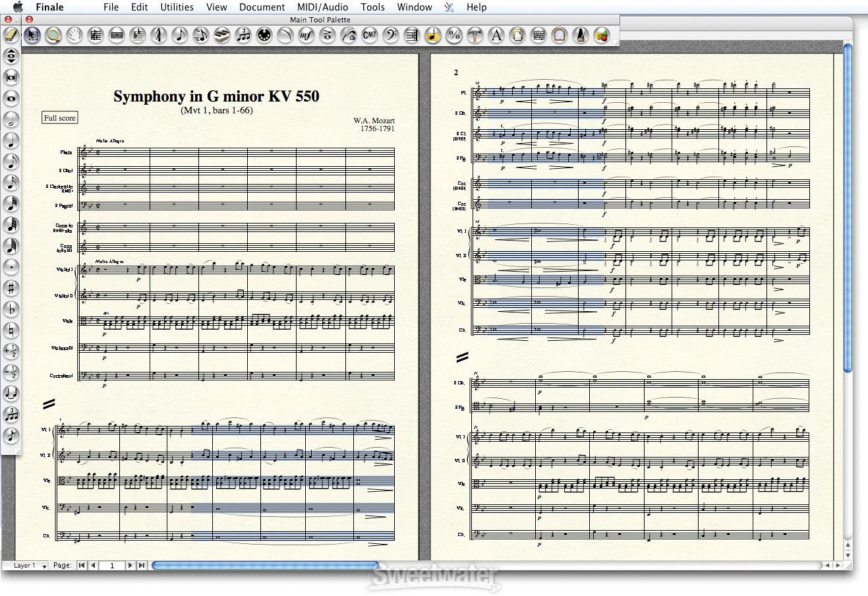Select the Selection tool in Main Tool Palette

click(32, 36)
